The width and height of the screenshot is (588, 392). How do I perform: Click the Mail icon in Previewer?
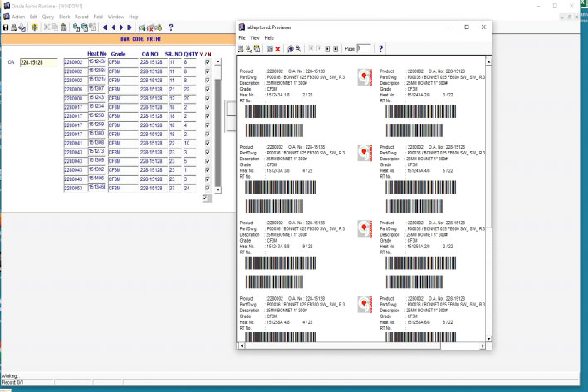click(257, 49)
